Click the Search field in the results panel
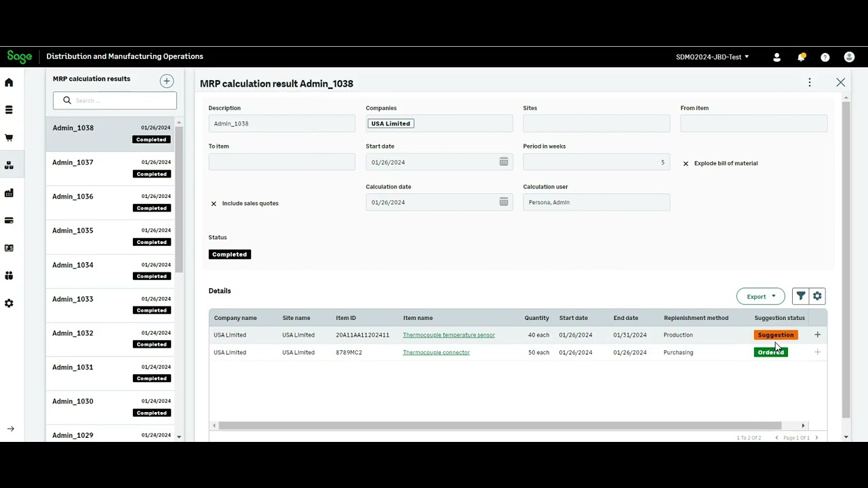This screenshot has height=488, width=868. point(115,100)
